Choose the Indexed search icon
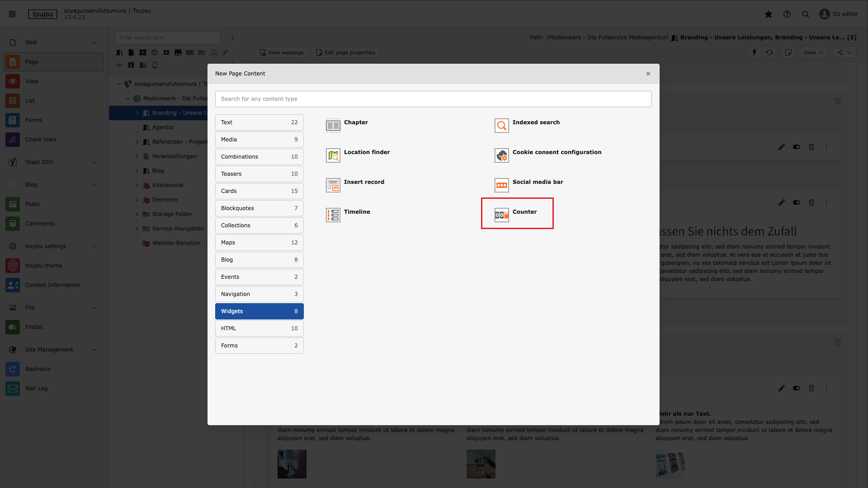 coord(501,126)
